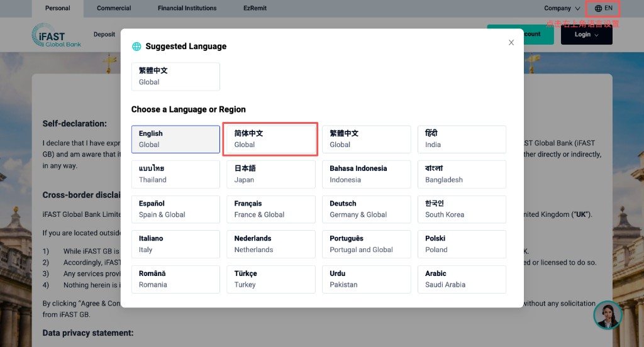This screenshot has width=644, height=347.
Task: Click the Data privacy statement heading
Action: (88, 333)
